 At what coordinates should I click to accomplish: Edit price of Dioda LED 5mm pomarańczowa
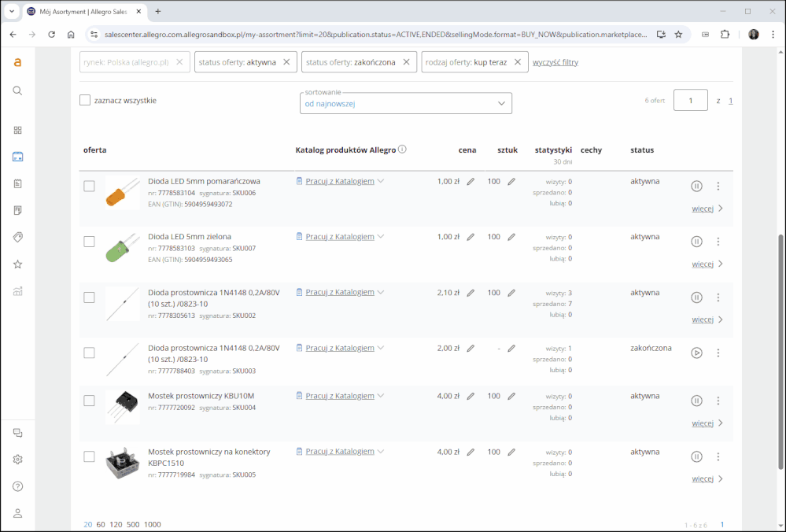[x=470, y=182]
